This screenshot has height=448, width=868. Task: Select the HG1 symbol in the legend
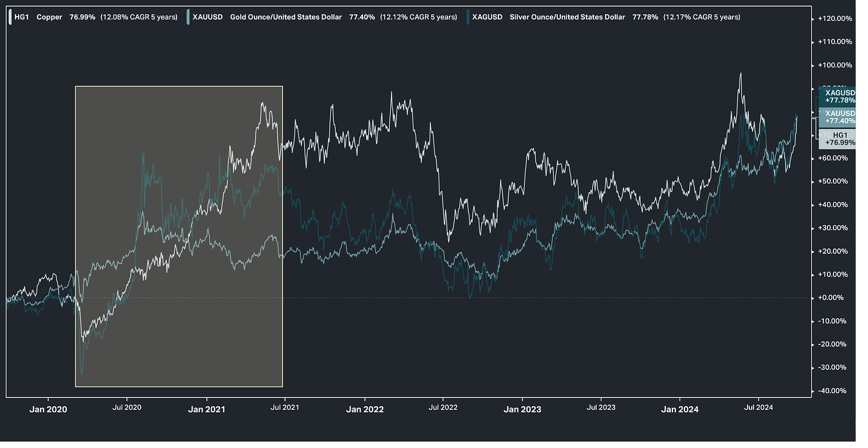[22, 17]
